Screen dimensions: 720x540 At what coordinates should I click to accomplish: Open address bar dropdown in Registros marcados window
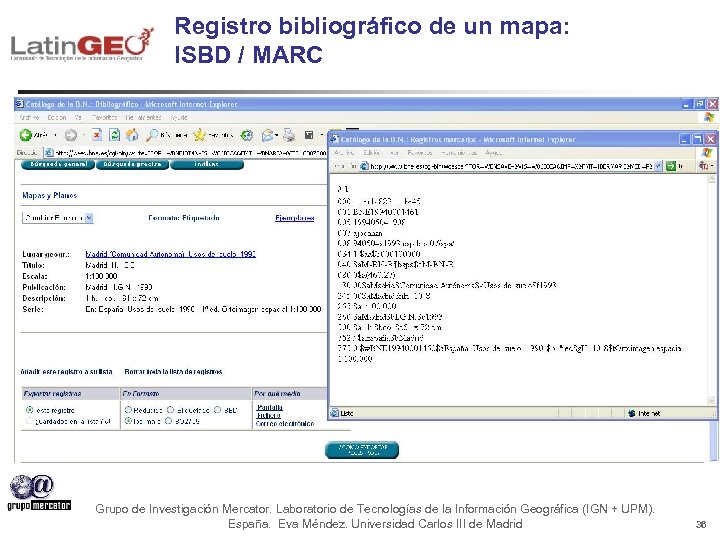tap(658, 166)
